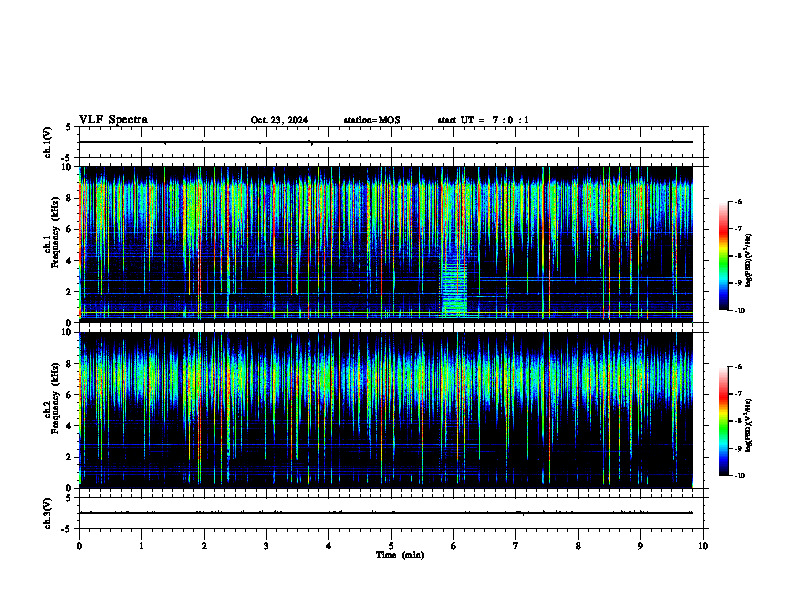
Task: Click the time axis tick label "7"
Action: tap(516, 546)
